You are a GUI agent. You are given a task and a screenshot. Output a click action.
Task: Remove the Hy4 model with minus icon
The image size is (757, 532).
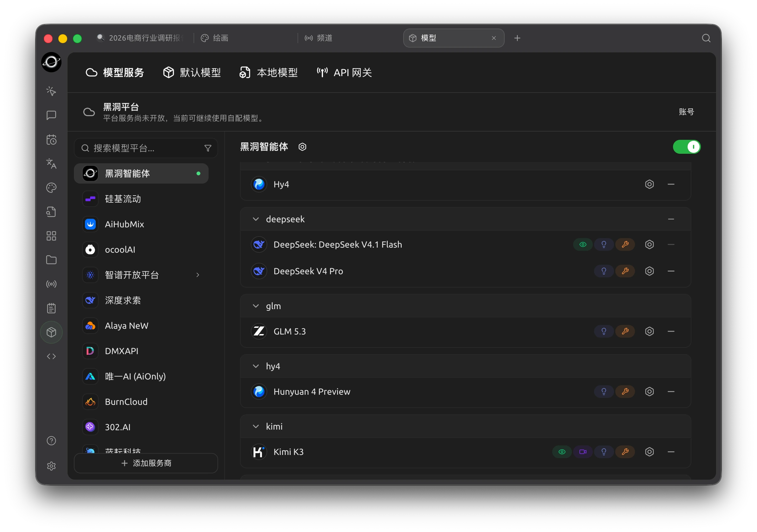(671, 184)
